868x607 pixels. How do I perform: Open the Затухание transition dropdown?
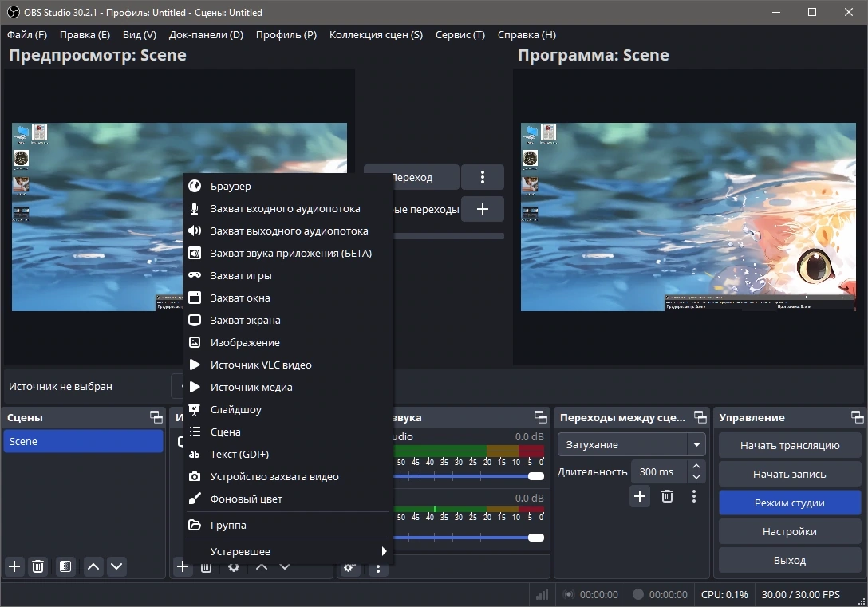pyautogui.click(x=632, y=444)
